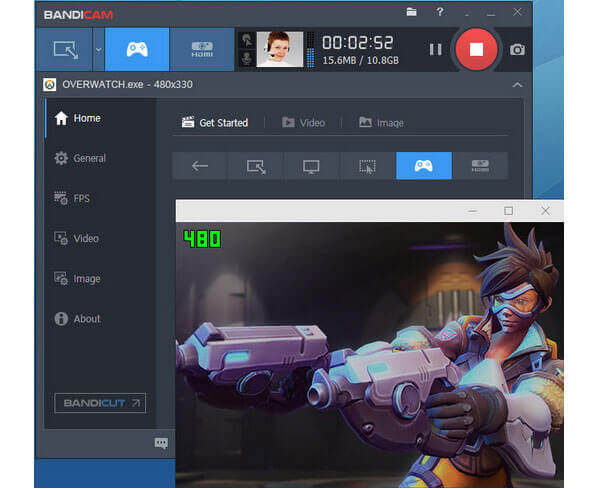The height and width of the screenshot is (489, 600).
Task: Open FPS settings
Action: tap(72, 198)
